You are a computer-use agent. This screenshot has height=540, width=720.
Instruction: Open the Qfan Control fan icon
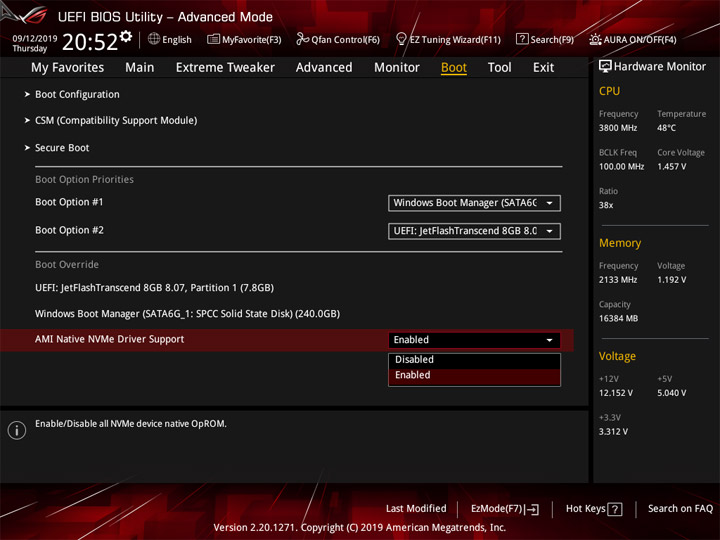tap(302, 39)
